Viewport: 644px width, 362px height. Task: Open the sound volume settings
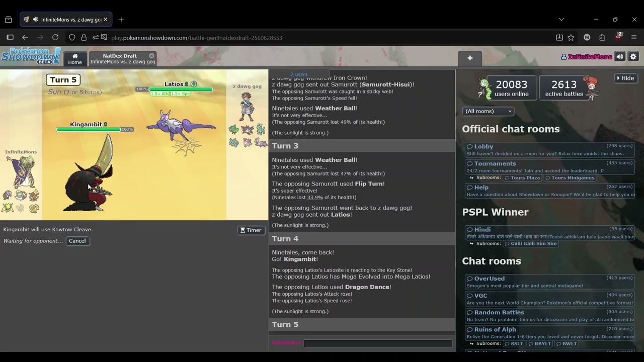(x=620, y=57)
